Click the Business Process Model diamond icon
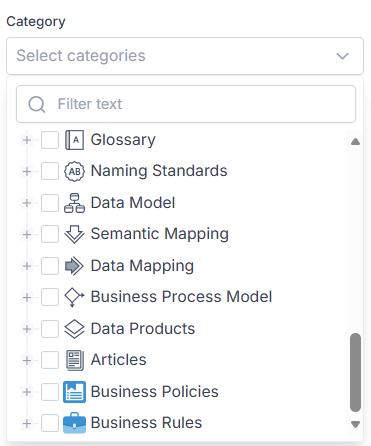The width and height of the screenshot is (371, 446). (74, 297)
